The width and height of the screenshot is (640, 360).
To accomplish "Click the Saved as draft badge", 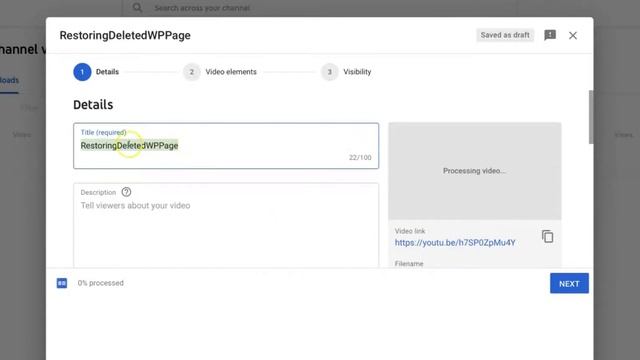I will pos(505,35).
